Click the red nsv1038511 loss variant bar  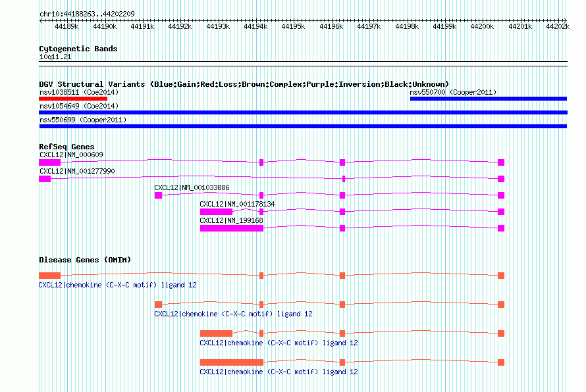tap(73, 99)
